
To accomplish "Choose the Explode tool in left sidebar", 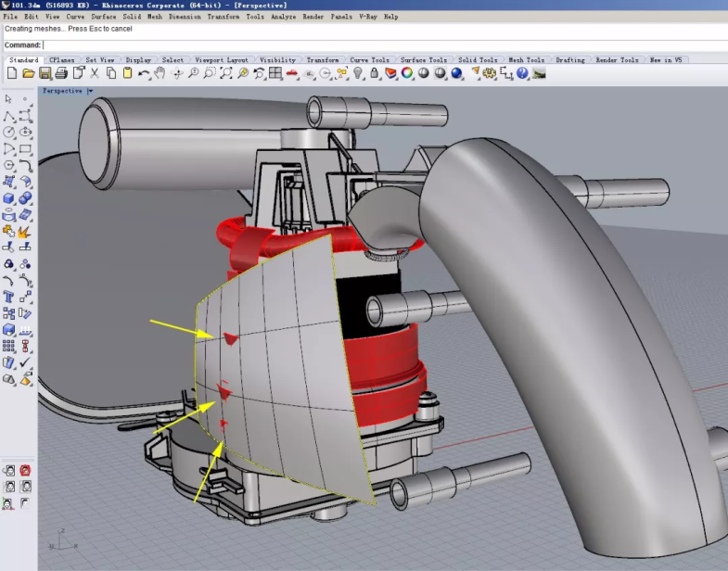I will click(25, 231).
